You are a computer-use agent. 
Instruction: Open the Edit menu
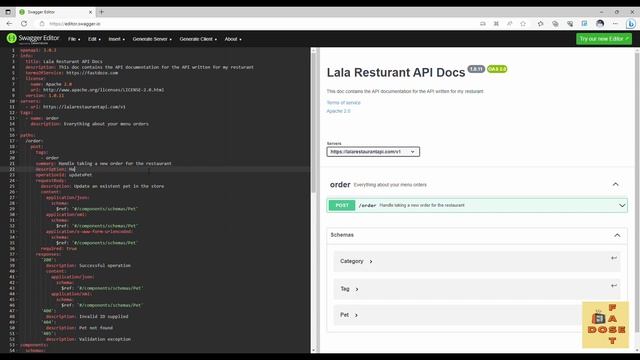(x=94, y=39)
